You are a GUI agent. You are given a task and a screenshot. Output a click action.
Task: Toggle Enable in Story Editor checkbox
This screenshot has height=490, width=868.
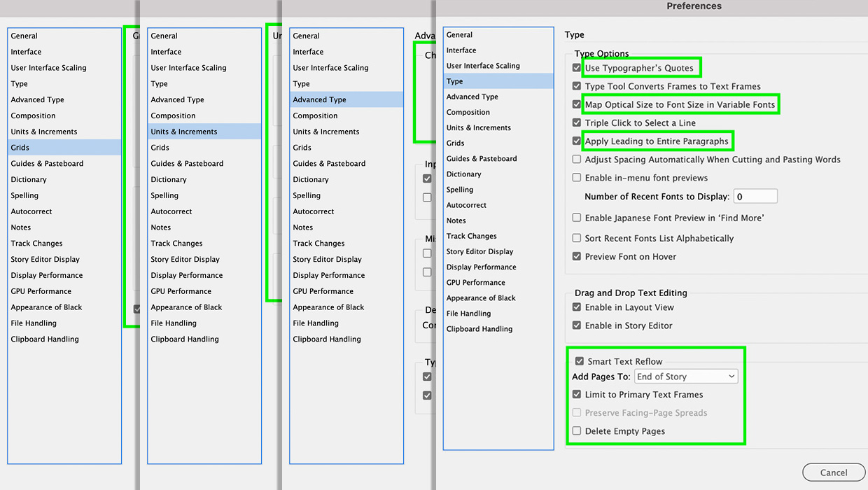point(577,325)
